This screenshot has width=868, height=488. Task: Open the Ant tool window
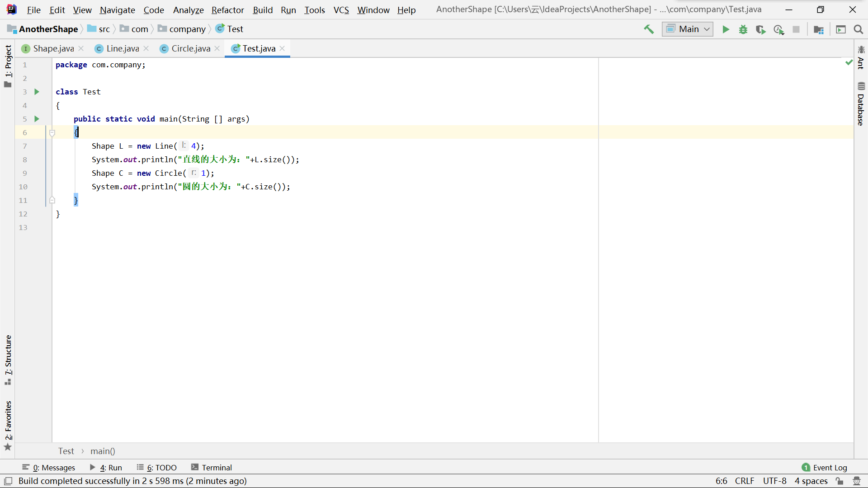tap(861, 58)
